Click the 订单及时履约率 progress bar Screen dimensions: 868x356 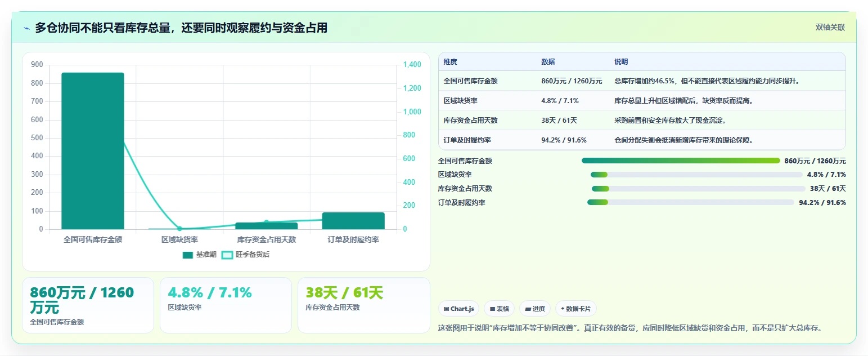click(691, 202)
